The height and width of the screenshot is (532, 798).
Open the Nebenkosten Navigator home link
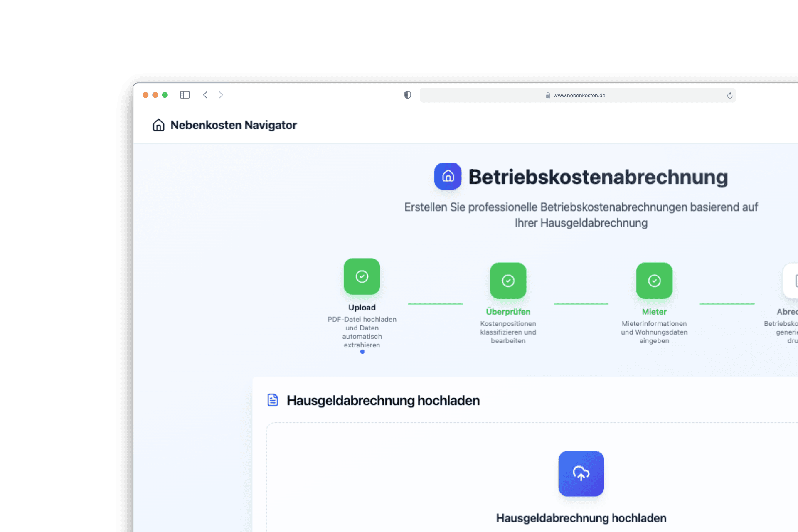coord(234,125)
